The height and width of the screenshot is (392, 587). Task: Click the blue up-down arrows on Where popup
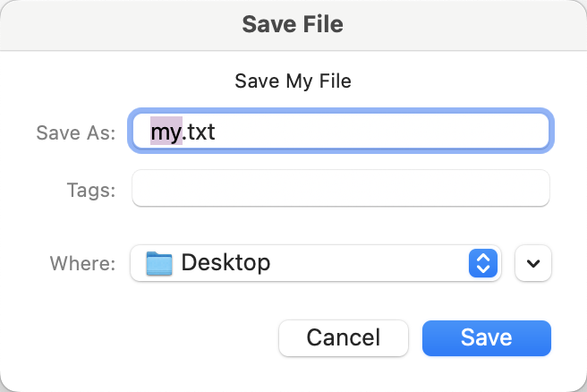tap(482, 263)
